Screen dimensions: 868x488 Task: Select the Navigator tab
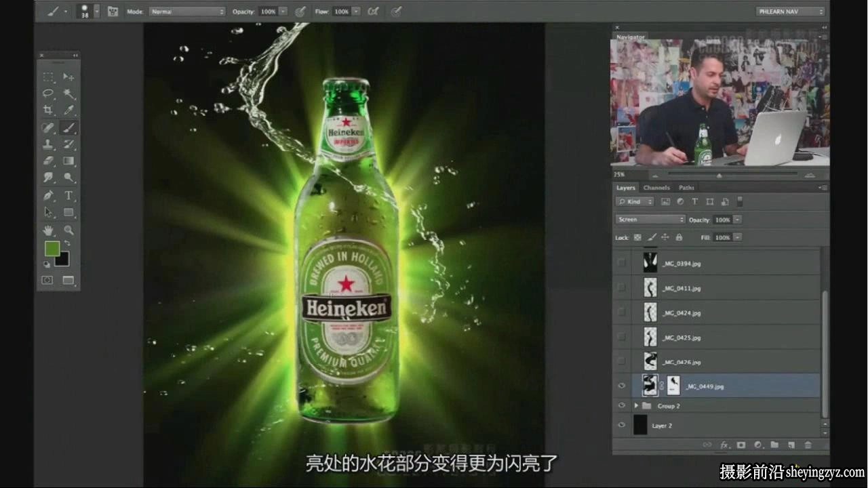click(630, 37)
